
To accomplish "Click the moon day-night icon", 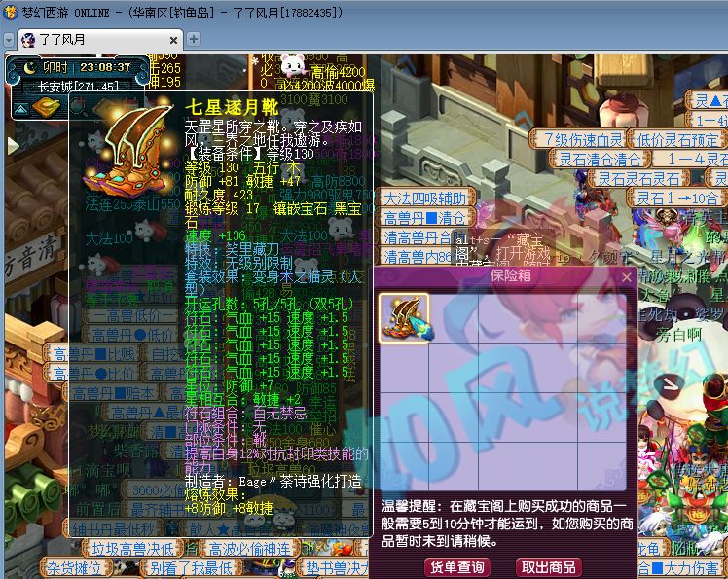I will [x=30, y=68].
